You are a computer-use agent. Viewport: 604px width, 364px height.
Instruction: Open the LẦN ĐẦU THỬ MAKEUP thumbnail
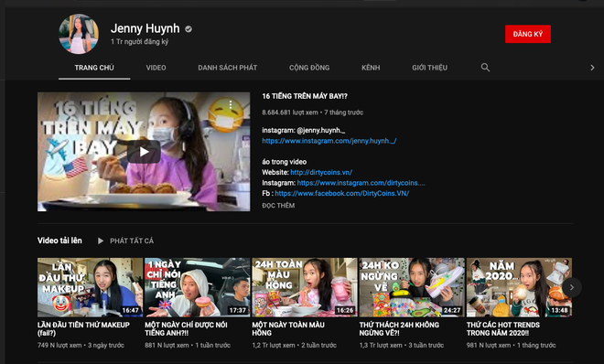pos(90,287)
